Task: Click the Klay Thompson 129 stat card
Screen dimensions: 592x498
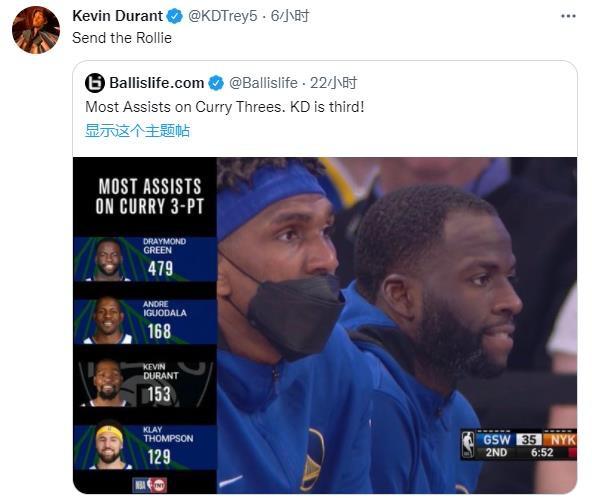Action: click(145, 447)
